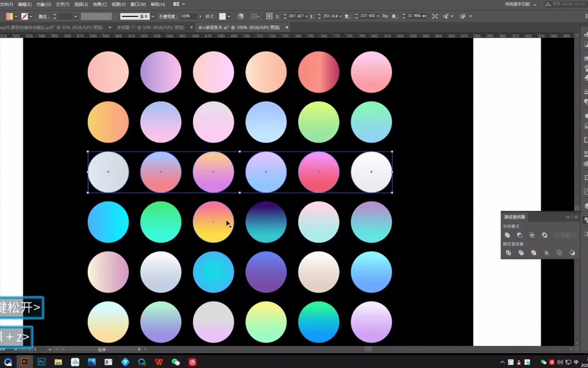This screenshot has width=588, height=368.
Task: Apply the Exclude shape mode
Action: tap(544, 235)
